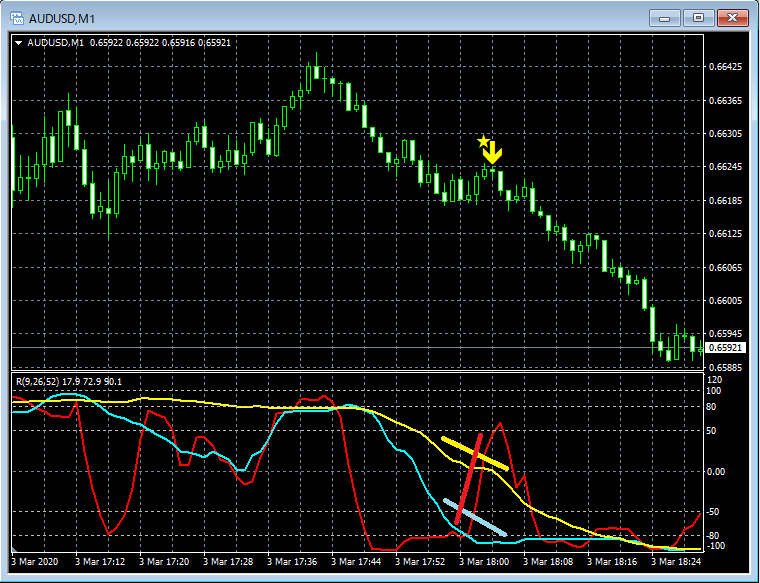Maximize the AUDUSD,M1 chart window

click(698, 18)
